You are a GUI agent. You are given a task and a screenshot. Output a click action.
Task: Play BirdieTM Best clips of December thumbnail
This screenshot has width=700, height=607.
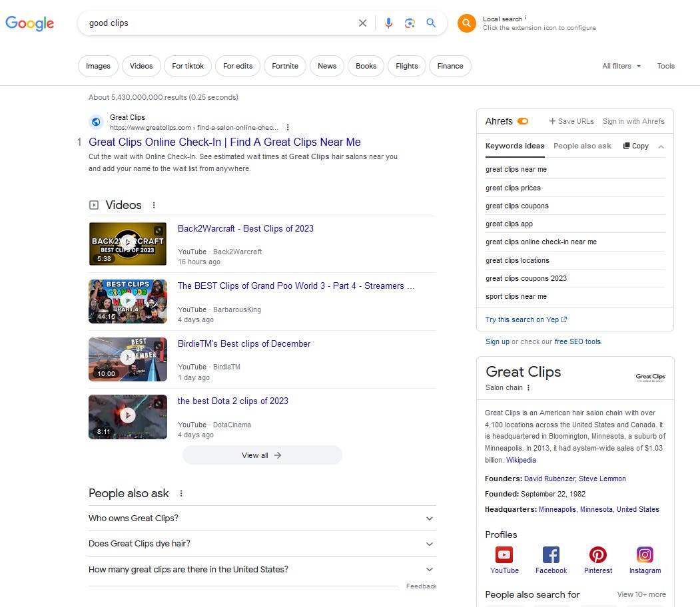point(128,359)
